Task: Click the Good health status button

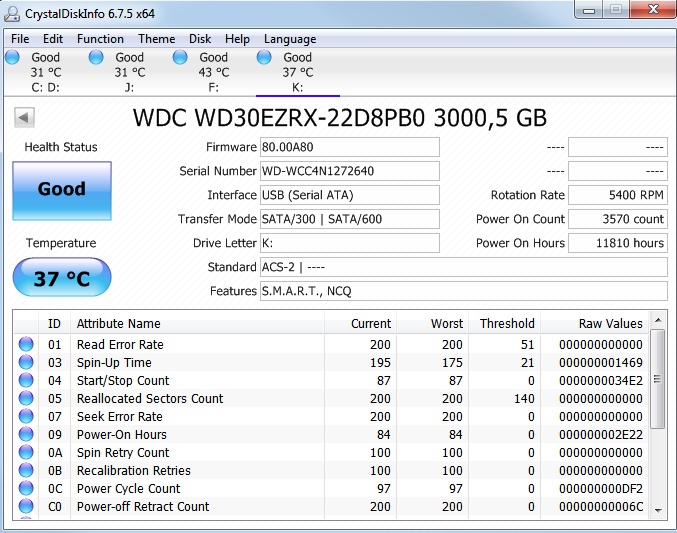Action: [62, 191]
